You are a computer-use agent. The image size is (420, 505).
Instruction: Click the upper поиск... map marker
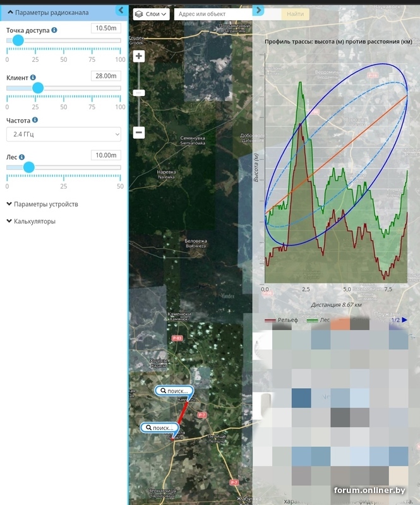pyautogui.click(x=174, y=391)
